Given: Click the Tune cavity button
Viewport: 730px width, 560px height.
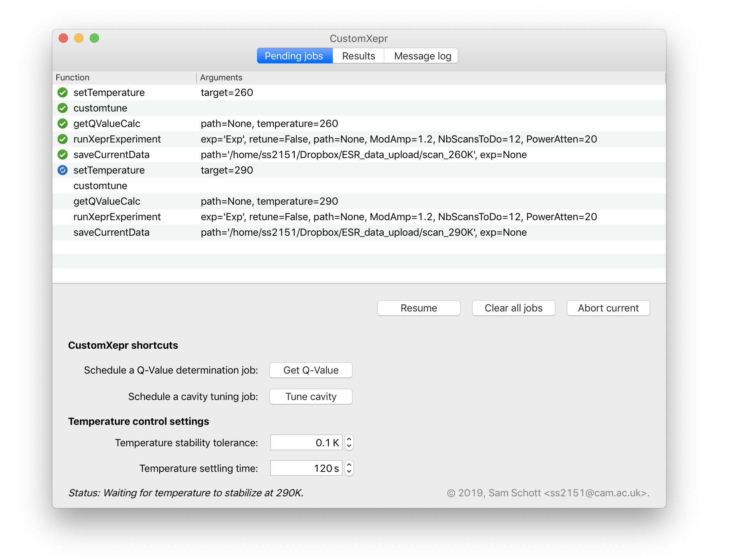Looking at the screenshot, I should [311, 397].
